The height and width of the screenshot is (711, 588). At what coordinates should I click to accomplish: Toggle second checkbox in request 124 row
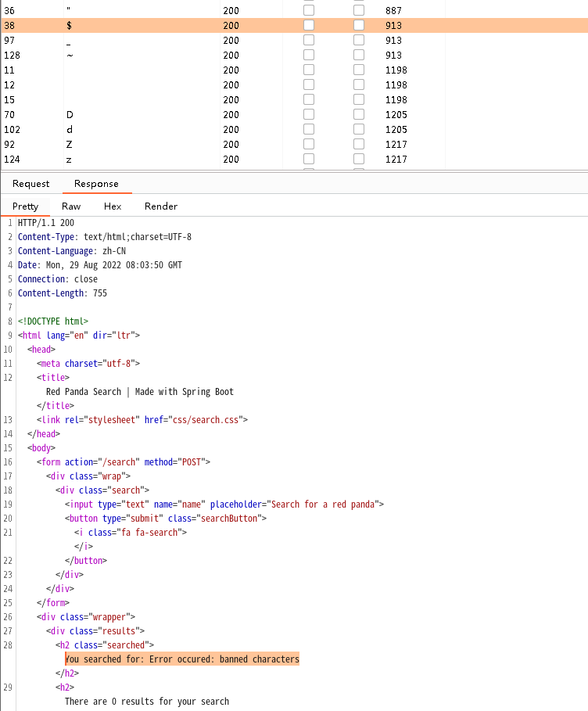pos(359,159)
